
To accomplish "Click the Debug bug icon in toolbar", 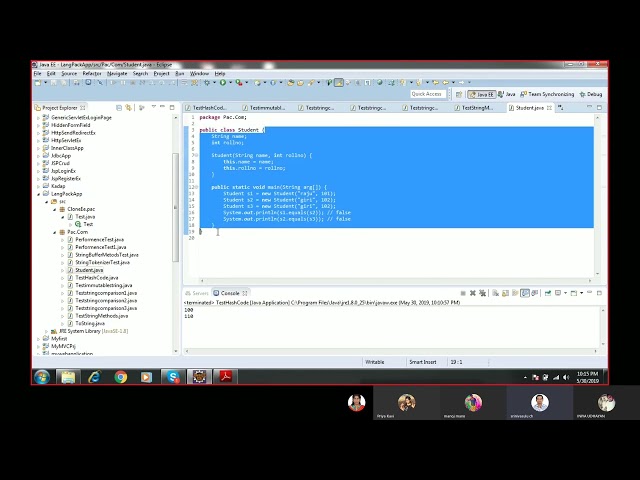I will pos(207,82).
